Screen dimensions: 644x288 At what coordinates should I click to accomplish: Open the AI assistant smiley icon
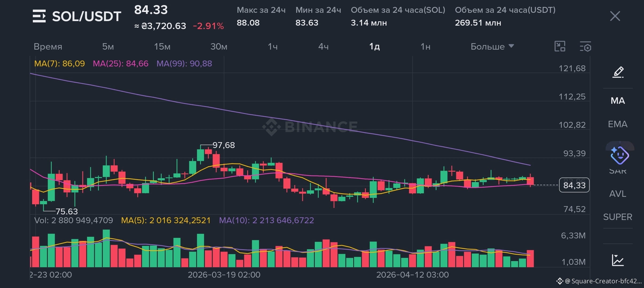click(620, 155)
